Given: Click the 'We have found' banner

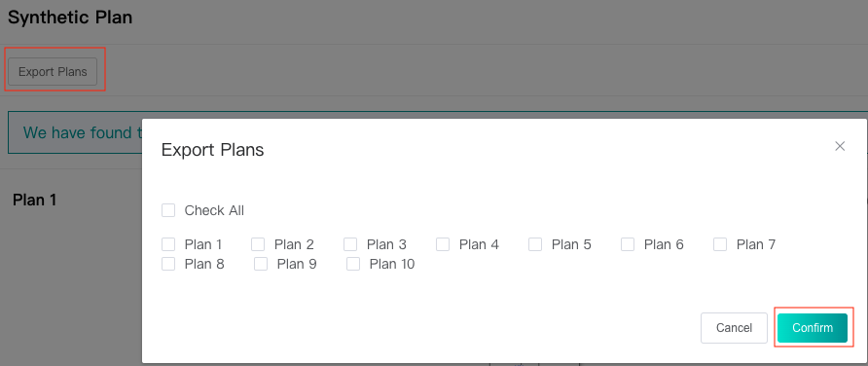Looking at the screenshot, I should 75,132.
